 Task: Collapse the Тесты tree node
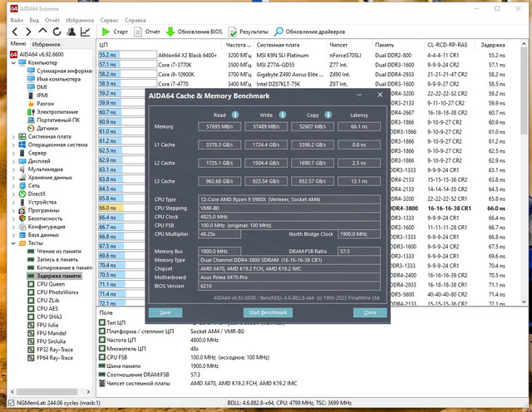[13, 243]
